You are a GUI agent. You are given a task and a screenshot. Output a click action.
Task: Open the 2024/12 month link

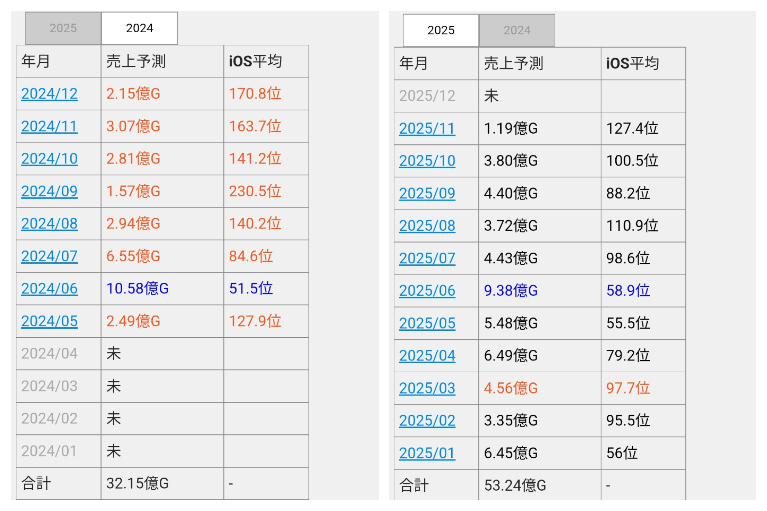pyautogui.click(x=49, y=94)
